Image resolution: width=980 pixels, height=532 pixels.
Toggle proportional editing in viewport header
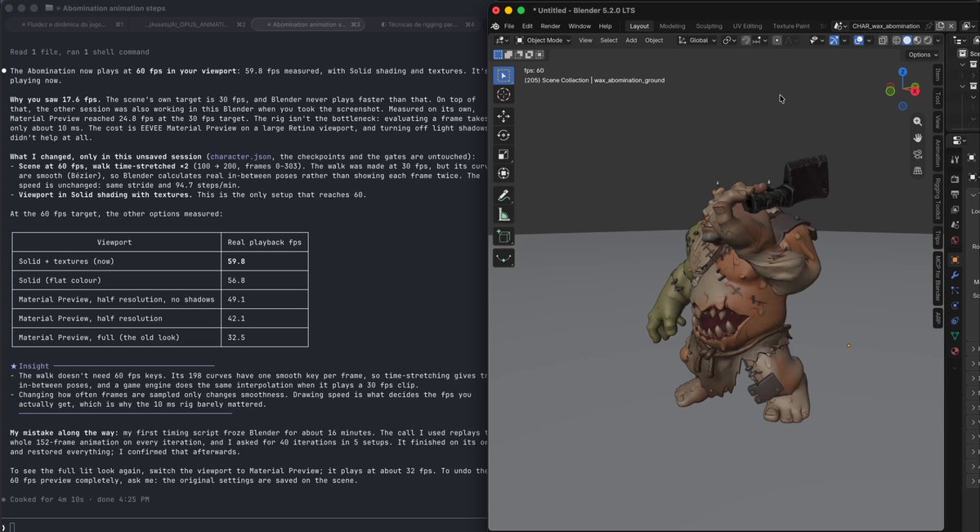click(x=776, y=40)
